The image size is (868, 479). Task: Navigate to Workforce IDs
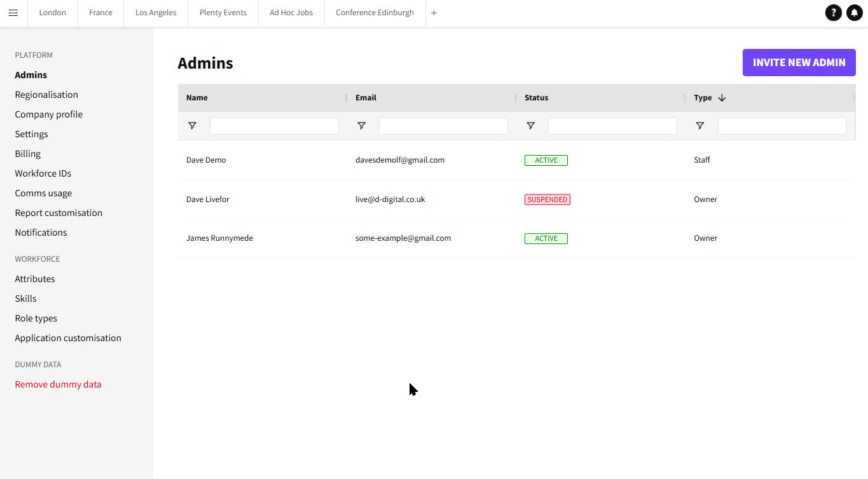click(43, 173)
